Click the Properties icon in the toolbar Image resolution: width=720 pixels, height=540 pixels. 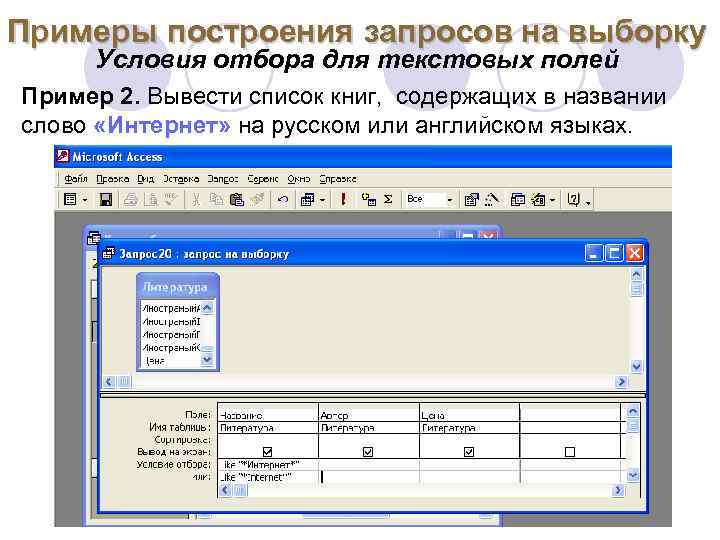[471, 200]
